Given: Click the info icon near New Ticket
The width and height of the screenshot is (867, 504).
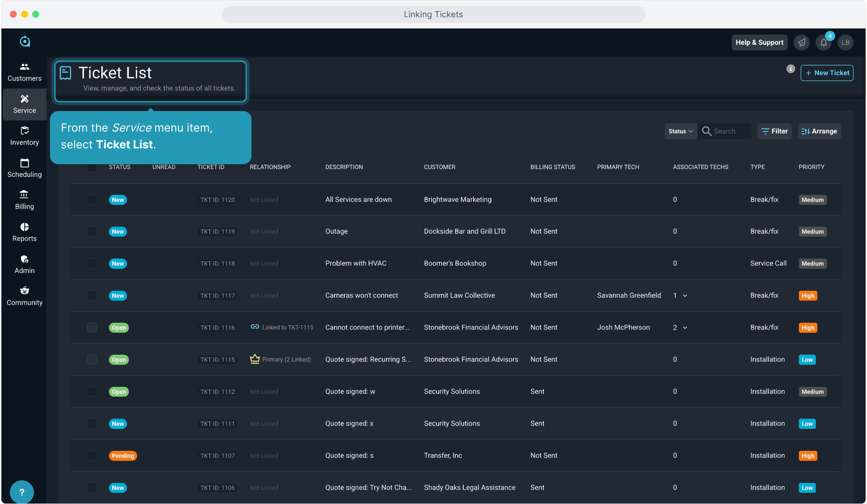Looking at the screenshot, I should tap(790, 69).
